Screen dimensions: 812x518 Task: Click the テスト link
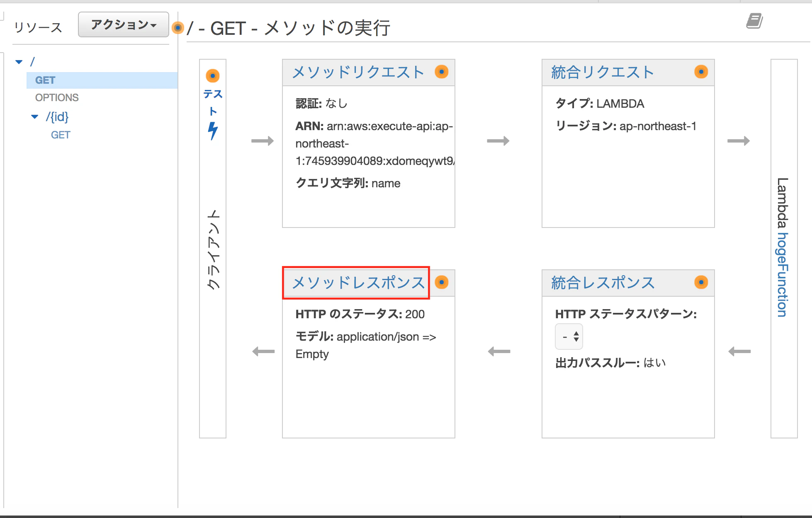213,102
